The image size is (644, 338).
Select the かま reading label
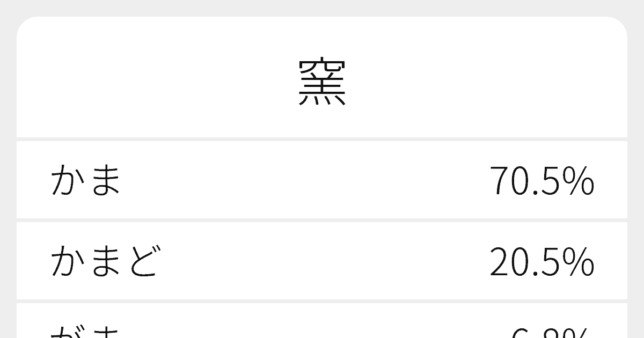86,180
